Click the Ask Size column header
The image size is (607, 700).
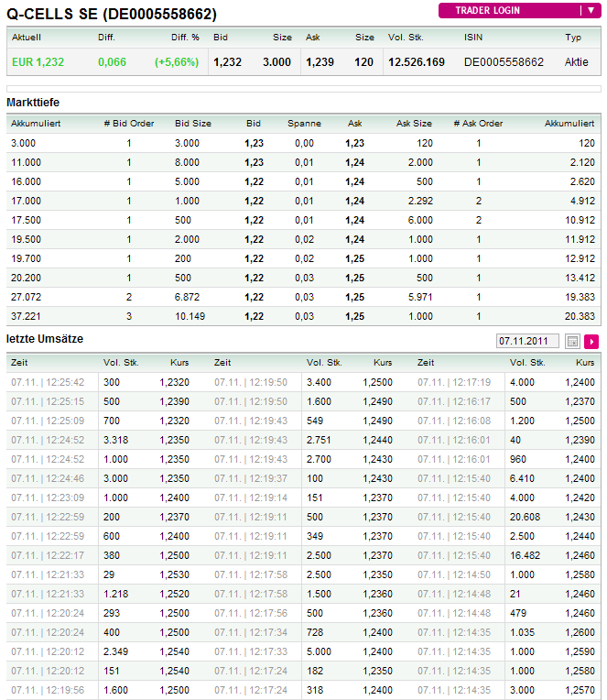pyautogui.click(x=414, y=123)
